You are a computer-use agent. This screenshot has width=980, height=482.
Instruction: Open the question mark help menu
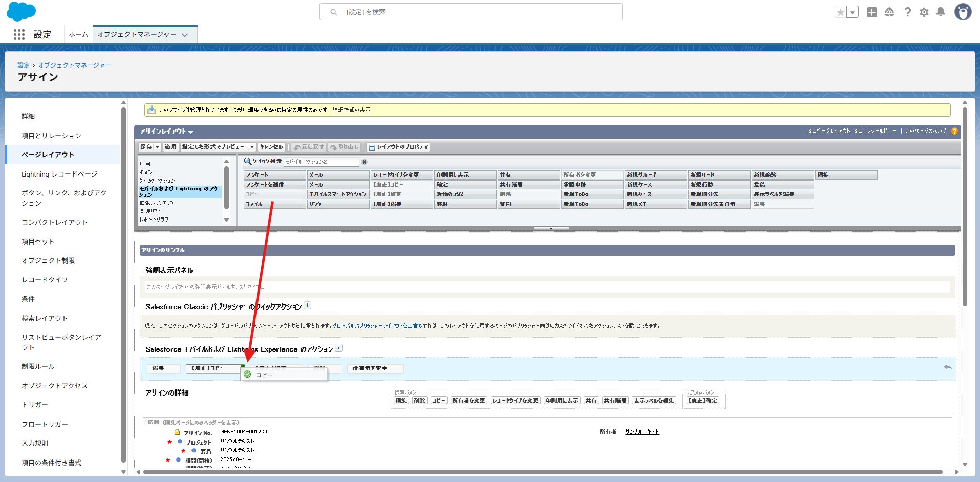point(907,12)
